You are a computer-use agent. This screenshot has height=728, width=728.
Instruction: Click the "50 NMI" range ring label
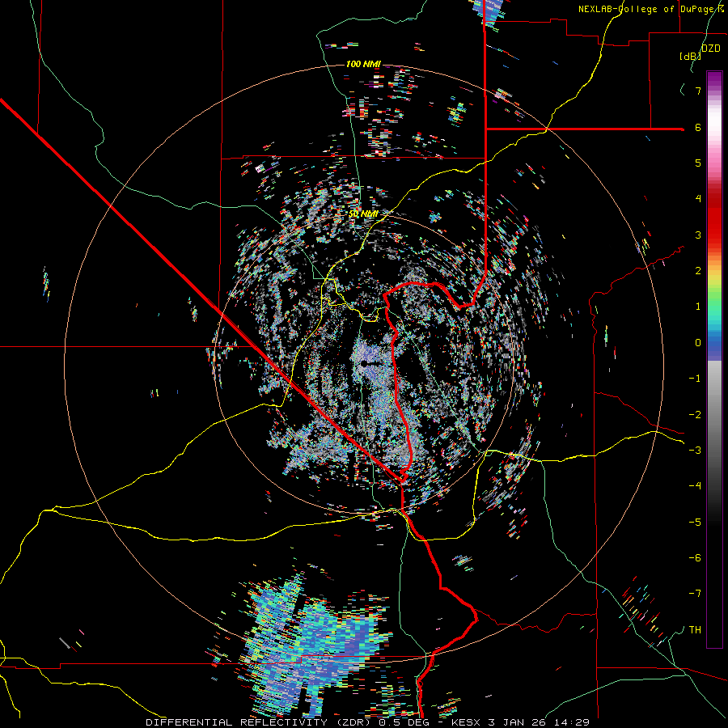click(x=363, y=214)
